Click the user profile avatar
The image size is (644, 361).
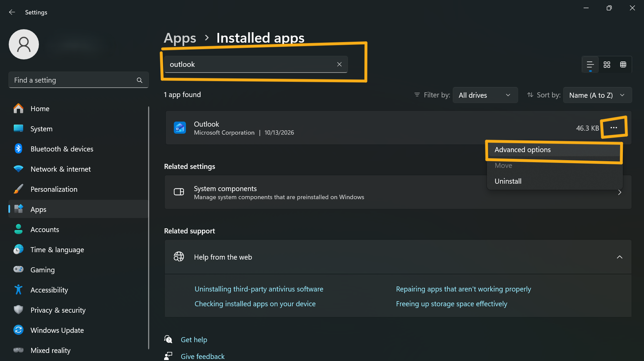(x=24, y=44)
